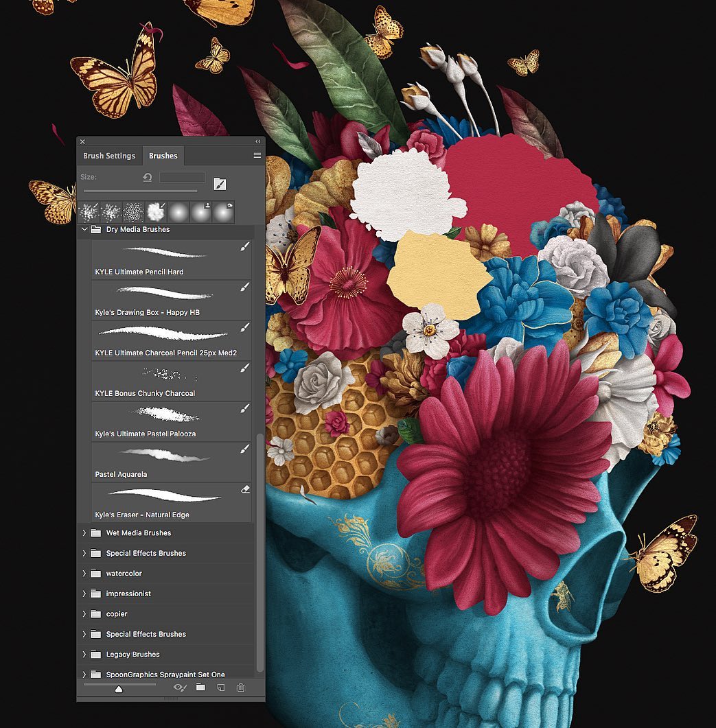The image size is (716, 728).
Task: Toggle the Brush Settings panel icon
Action: [x=220, y=184]
